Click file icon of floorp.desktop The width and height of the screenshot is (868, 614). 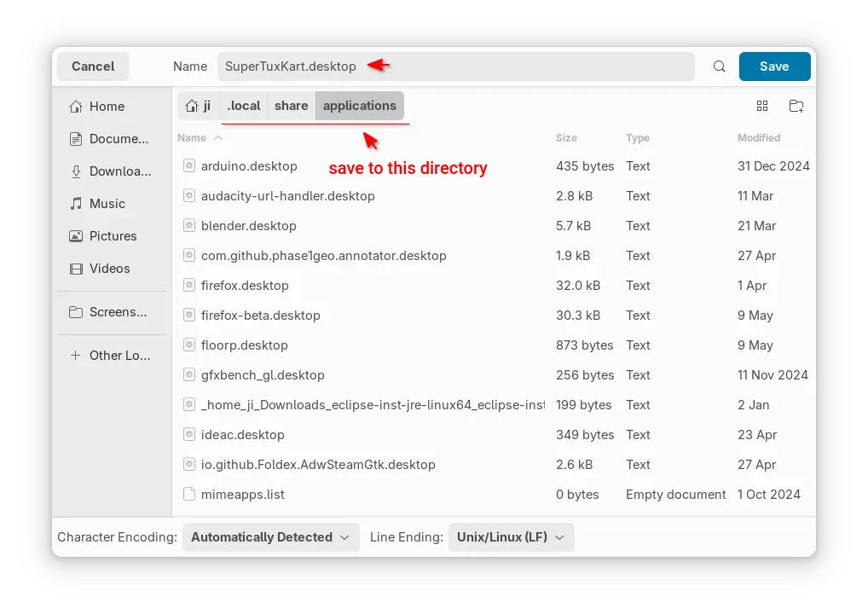pyautogui.click(x=189, y=345)
